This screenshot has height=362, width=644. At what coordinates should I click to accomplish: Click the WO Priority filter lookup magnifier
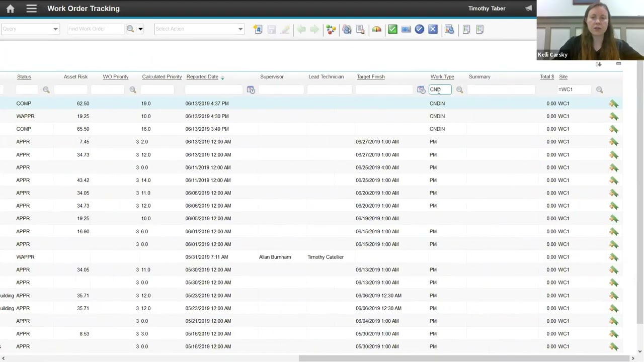coord(133,89)
